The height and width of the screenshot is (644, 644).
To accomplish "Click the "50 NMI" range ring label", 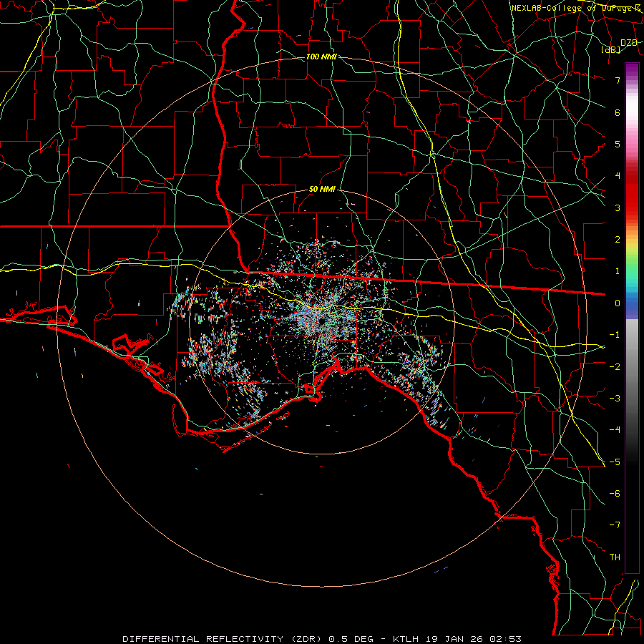I will click(322, 189).
